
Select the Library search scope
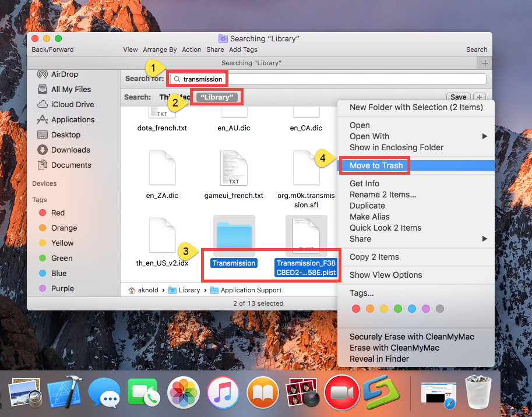(x=216, y=97)
